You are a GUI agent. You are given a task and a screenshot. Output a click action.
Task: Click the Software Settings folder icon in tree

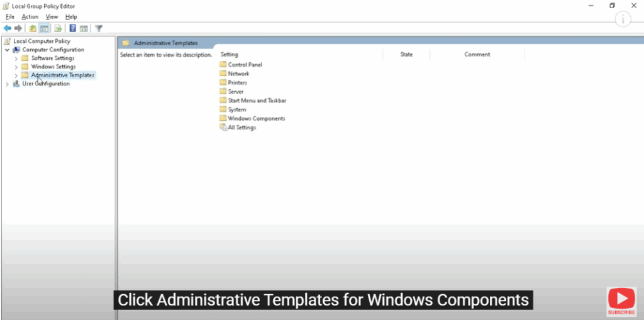[x=25, y=58]
